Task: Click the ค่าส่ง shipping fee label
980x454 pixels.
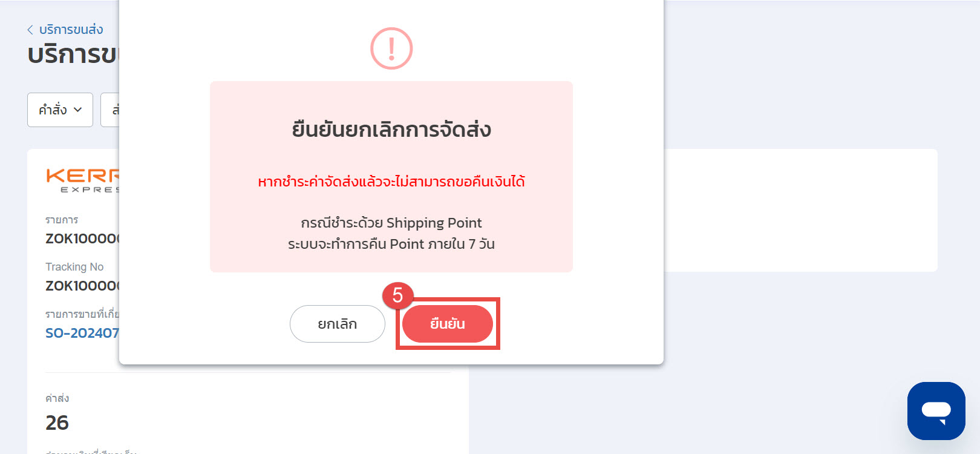Action: [x=57, y=398]
